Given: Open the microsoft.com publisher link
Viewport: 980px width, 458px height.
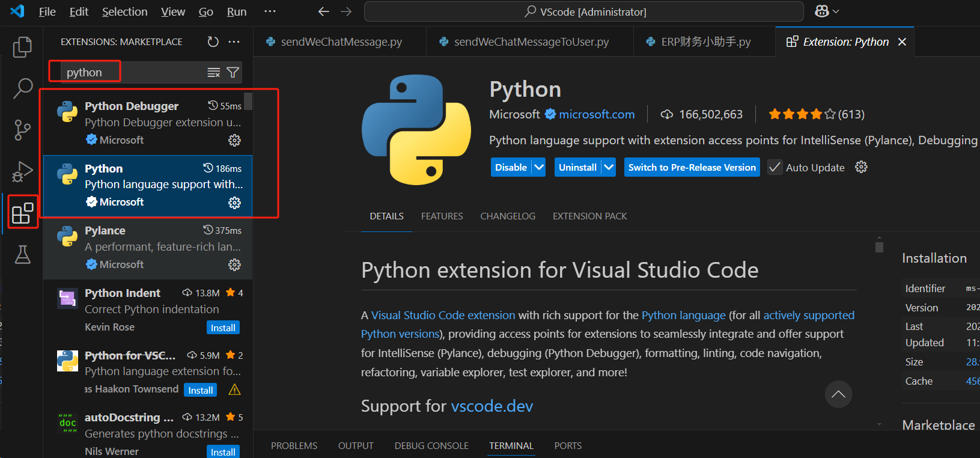Looking at the screenshot, I should (597, 114).
